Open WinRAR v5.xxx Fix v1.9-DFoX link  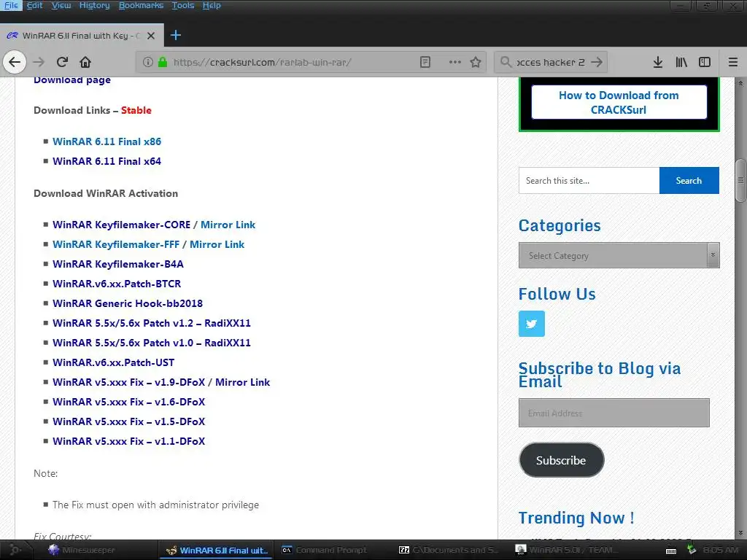point(128,382)
